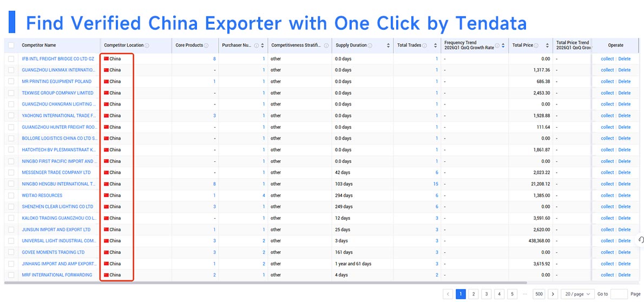This screenshot has width=644, height=302.
Task: Click info icon beside Purchaser Nu... header
Action: coord(257,45)
